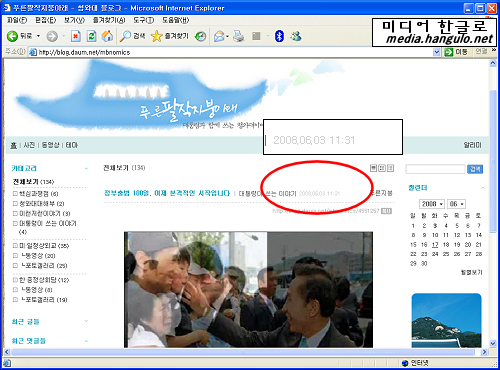Stop page loading with the red X icon

[x=76, y=36]
